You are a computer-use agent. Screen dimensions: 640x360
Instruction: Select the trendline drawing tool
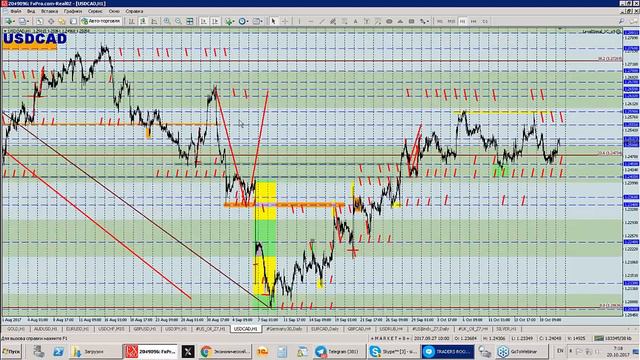[x=322, y=21]
